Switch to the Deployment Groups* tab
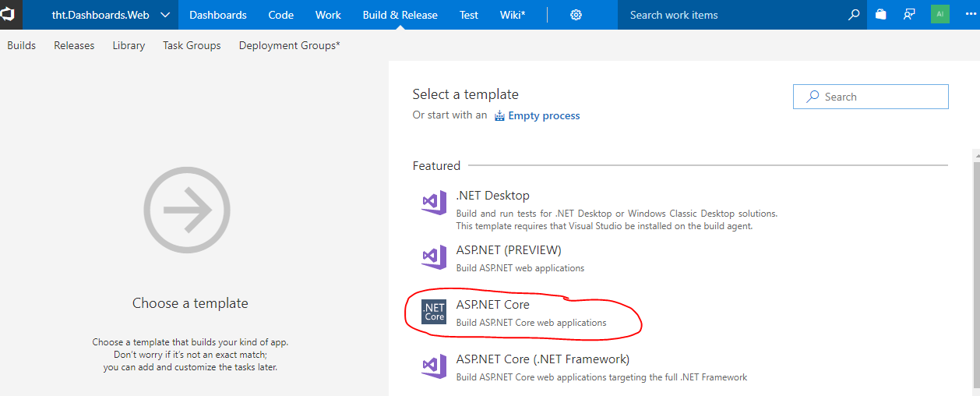The image size is (980, 396). tap(290, 45)
